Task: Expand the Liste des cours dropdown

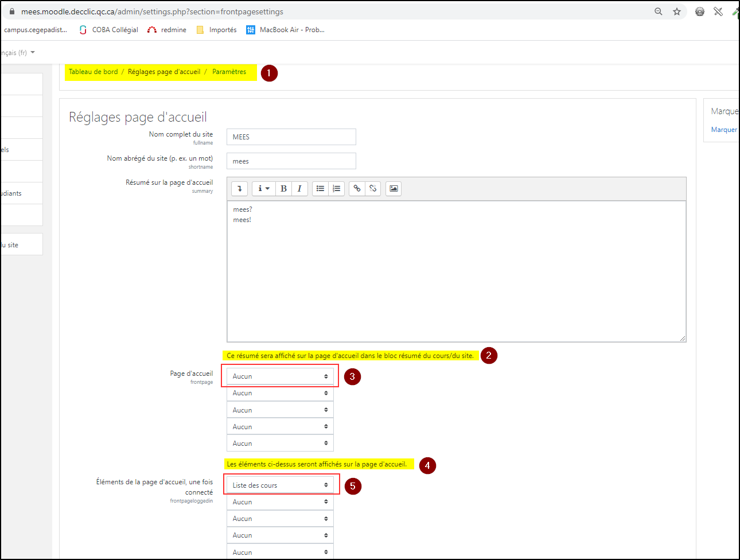Action: click(x=280, y=485)
